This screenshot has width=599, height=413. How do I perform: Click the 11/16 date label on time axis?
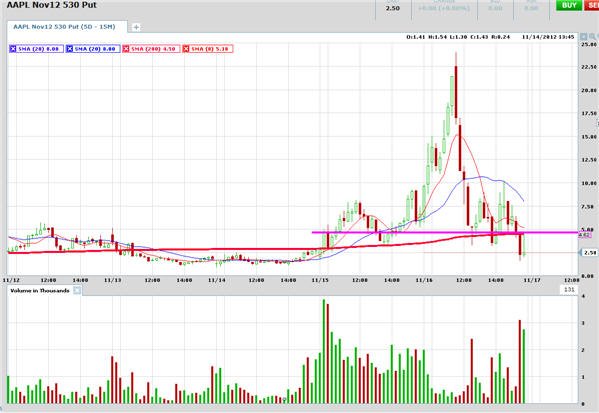click(x=424, y=280)
